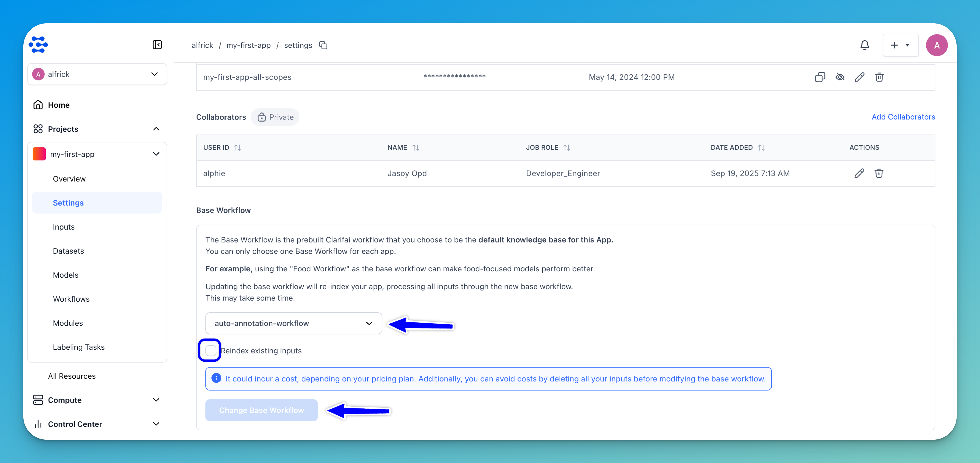Go to Labeling Tasks in sidebar
The image size is (980, 463).
[78, 347]
